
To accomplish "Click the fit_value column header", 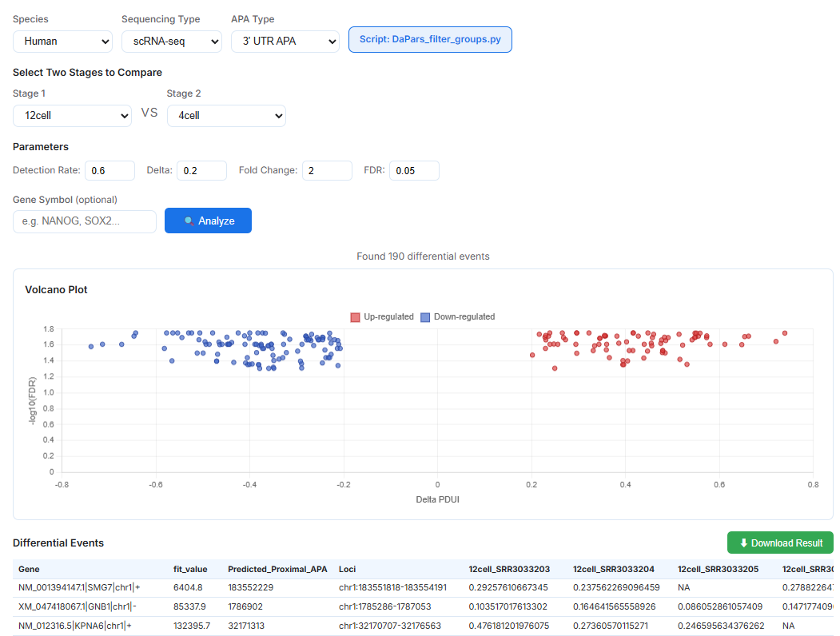I will pyautogui.click(x=190, y=569).
